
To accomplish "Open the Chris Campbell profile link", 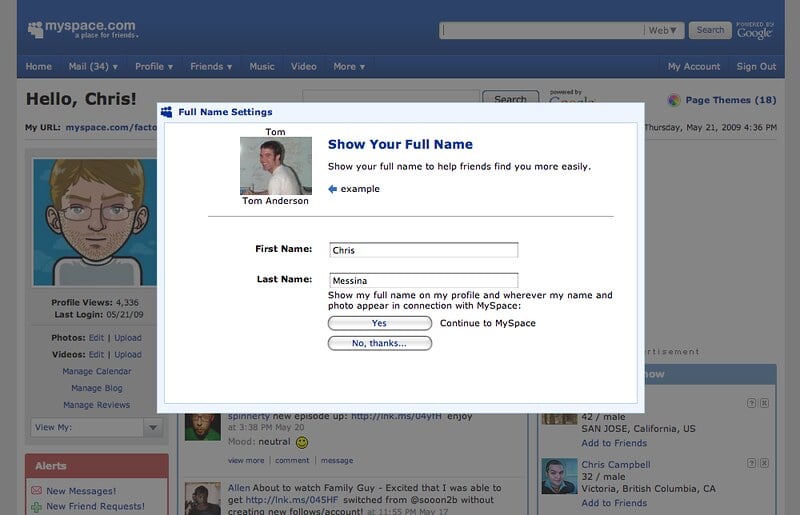I will click(x=616, y=465).
